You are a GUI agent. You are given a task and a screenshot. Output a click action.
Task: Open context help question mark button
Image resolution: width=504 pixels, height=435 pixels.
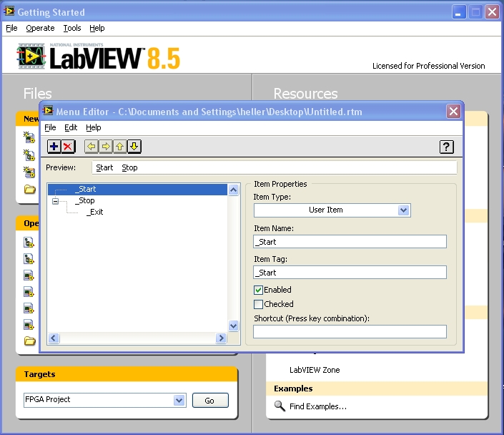click(447, 147)
